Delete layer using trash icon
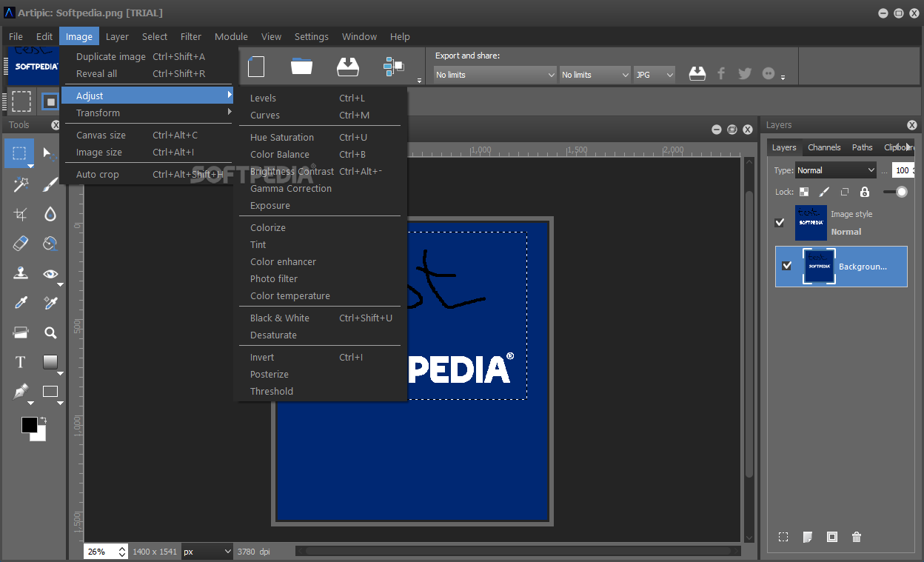 coord(857,537)
